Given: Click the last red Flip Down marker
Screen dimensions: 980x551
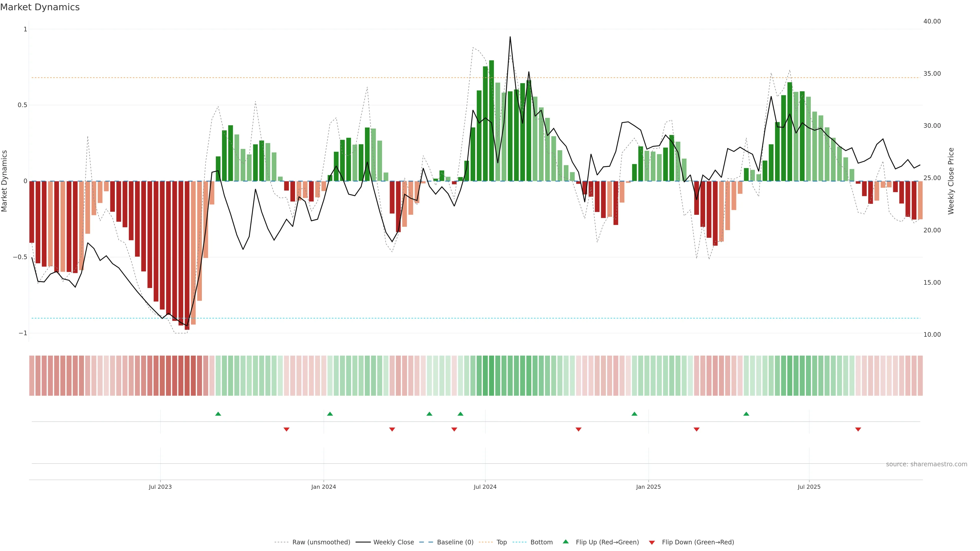Looking at the screenshot, I should 858,429.
